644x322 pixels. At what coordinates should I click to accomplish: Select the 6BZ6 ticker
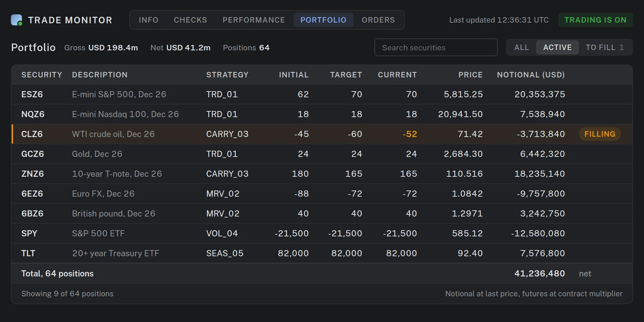point(32,213)
